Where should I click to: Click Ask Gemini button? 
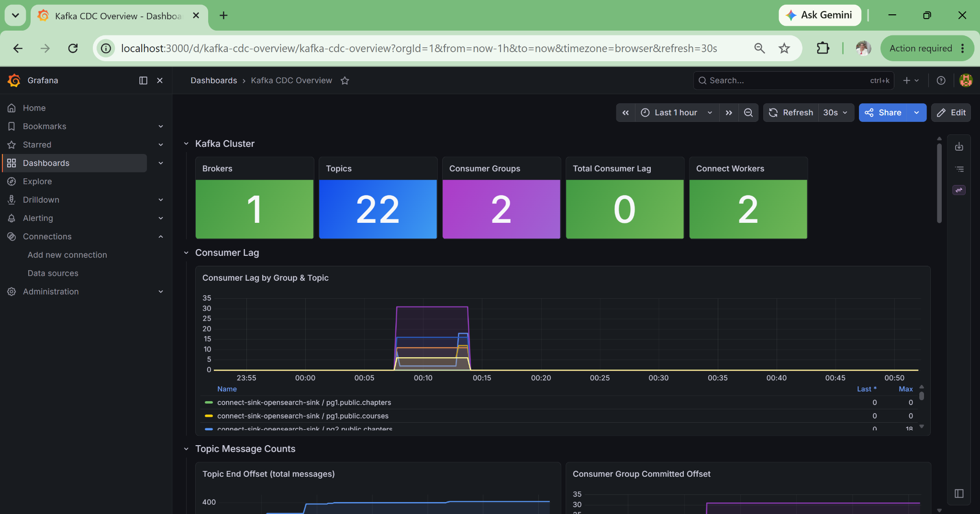point(820,15)
